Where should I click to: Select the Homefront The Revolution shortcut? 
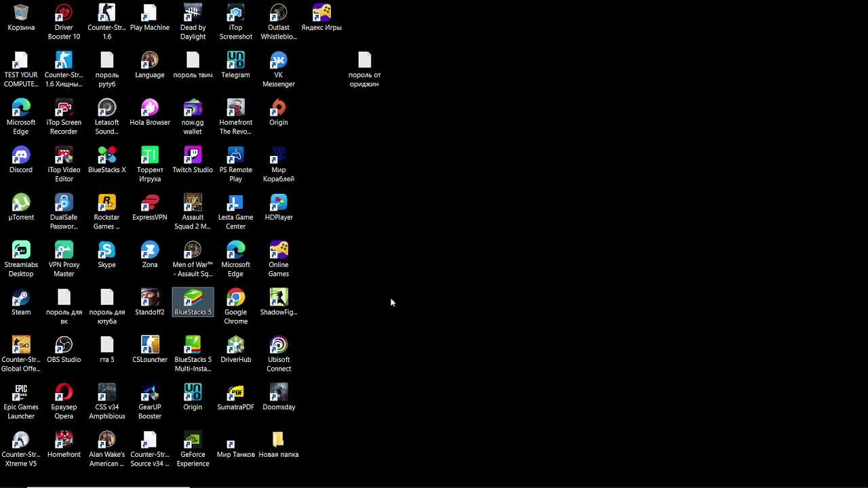[235, 117]
